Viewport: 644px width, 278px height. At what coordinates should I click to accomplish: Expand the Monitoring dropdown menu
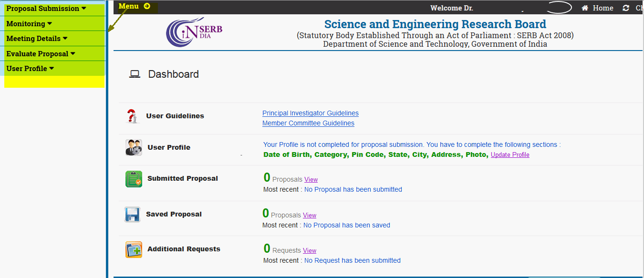coord(29,24)
